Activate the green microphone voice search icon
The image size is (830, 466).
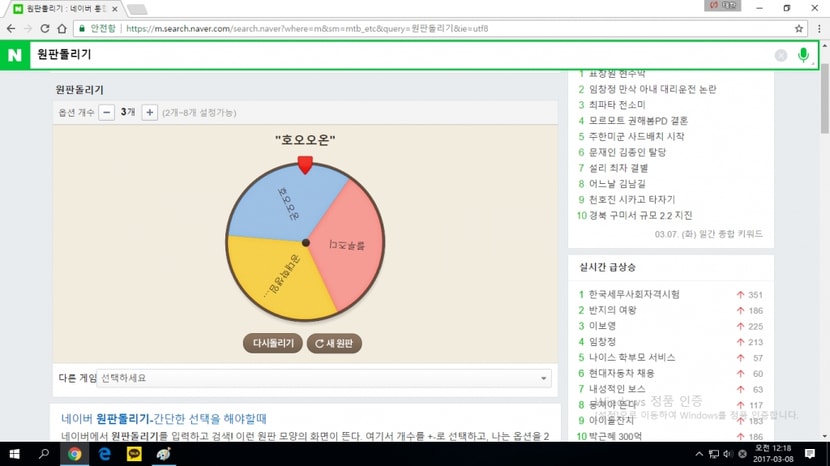pyautogui.click(x=803, y=55)
